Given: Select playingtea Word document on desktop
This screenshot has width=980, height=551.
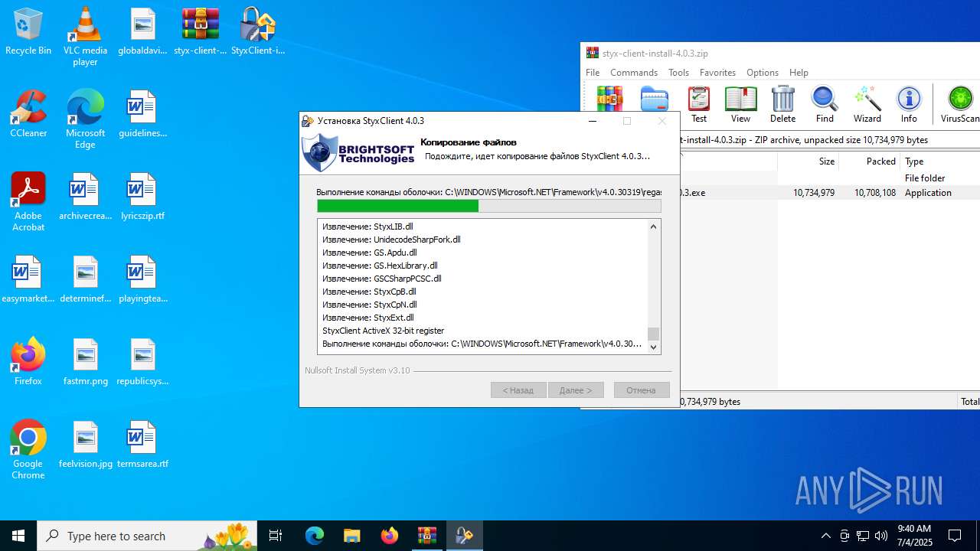Looking at the screenshot, I should [x=142, y=280].
